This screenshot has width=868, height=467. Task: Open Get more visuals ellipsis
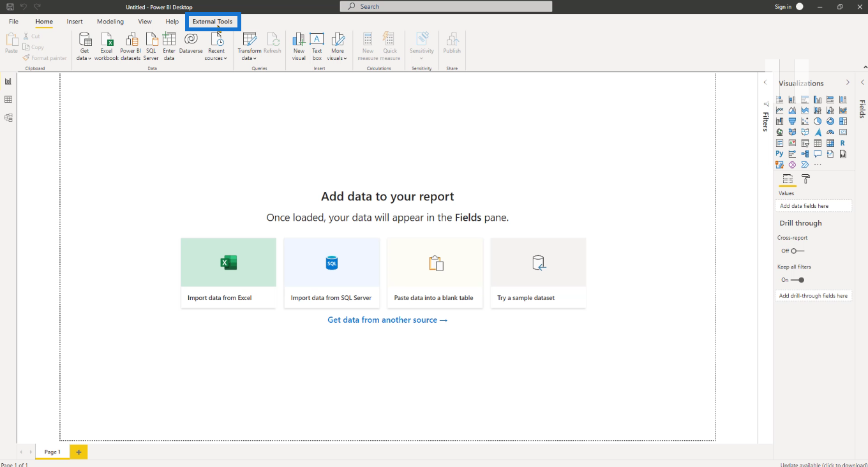818,165
